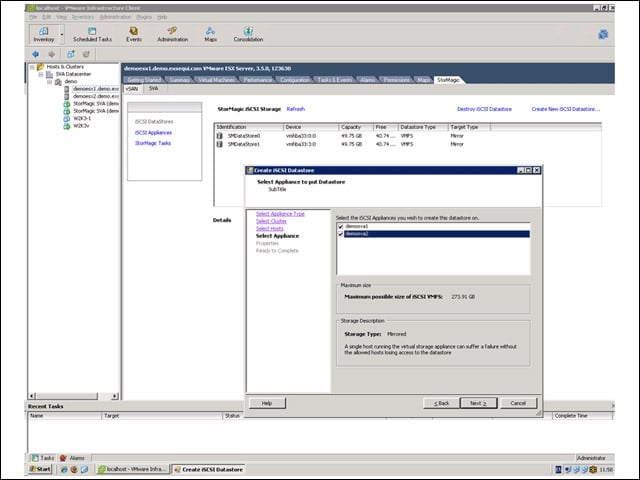The width and height of the screenshot is (640, 480).
Task: Select the W2K3-1 virtual machine
Action: pyautogui.click(x=82, y=118)
